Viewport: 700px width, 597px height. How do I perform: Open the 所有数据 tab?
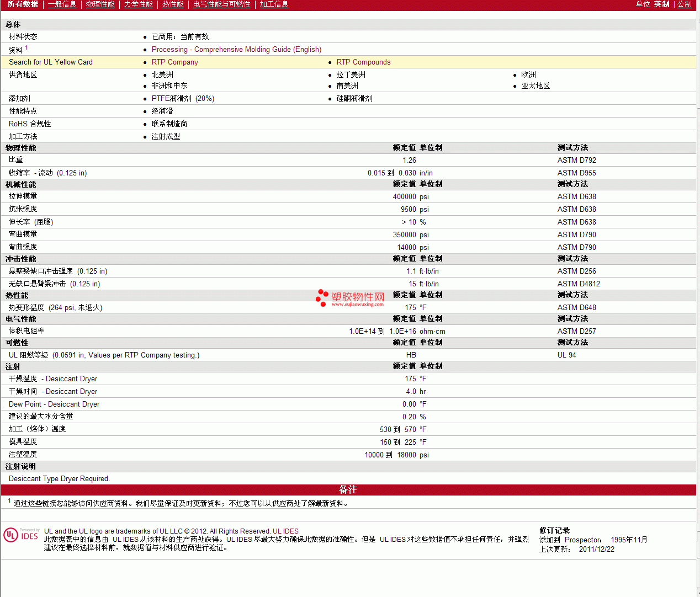coord(23,4)
